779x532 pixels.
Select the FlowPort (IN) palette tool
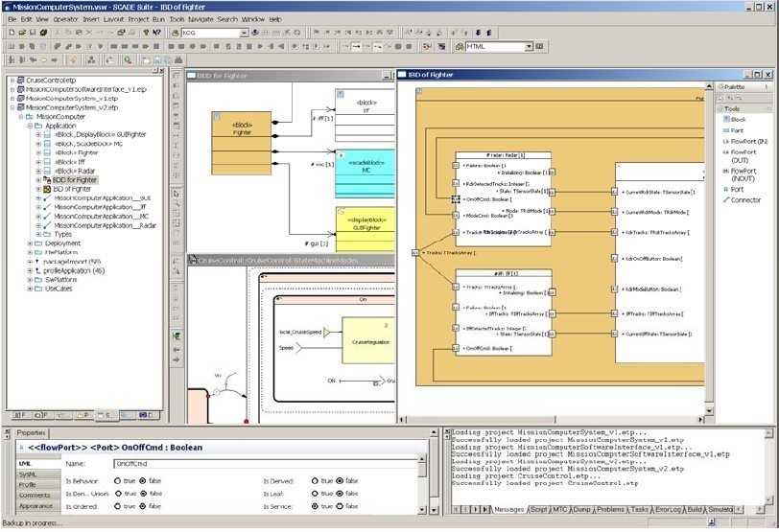coord(748,141)
